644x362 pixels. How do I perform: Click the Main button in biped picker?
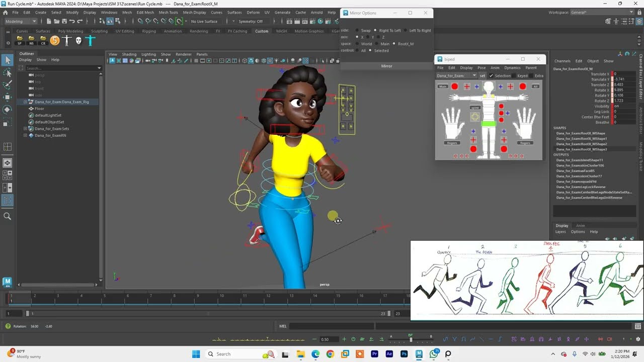pyautogui.click(x=443, y=86)
